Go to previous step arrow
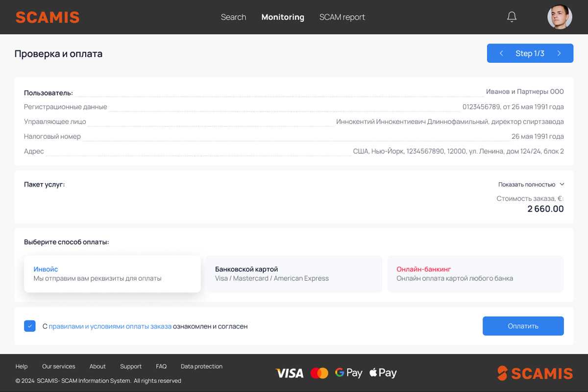The height and width of the screenshot is (392, 588). tap(501, 53)
